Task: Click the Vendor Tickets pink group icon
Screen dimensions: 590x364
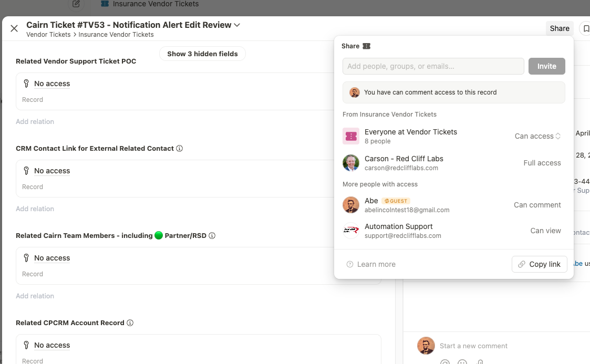Action: point(350,136)
